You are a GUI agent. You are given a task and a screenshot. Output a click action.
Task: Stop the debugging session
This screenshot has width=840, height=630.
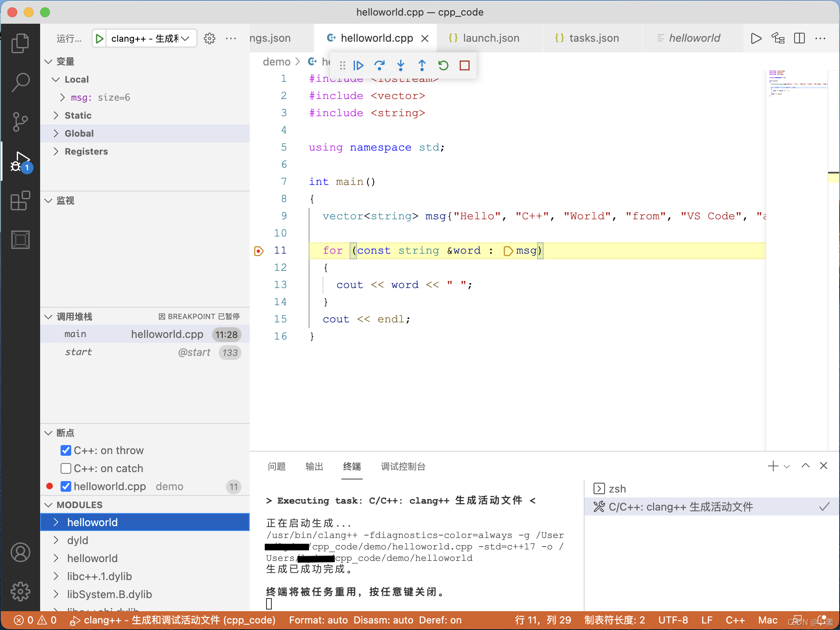[465, 65]
